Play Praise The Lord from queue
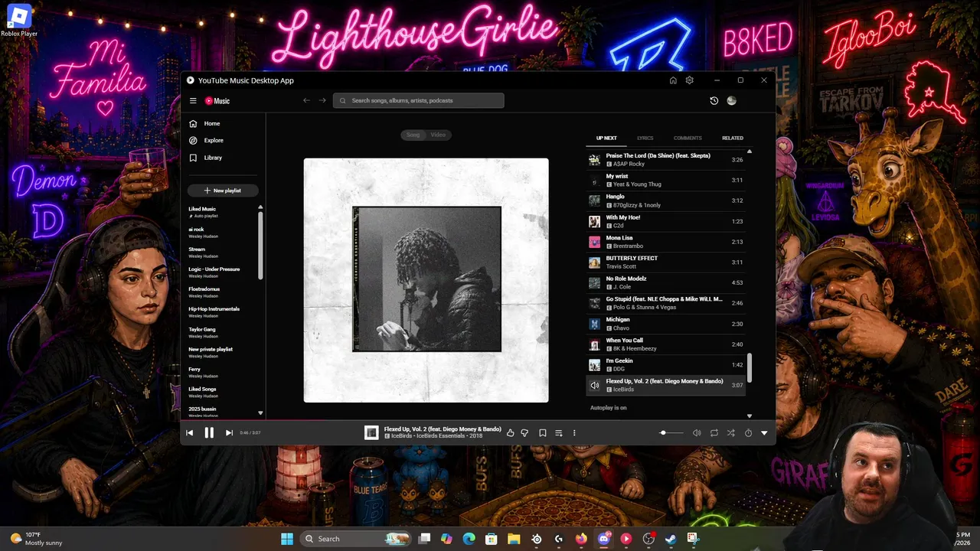980x551 pixels. click(665, 159)
